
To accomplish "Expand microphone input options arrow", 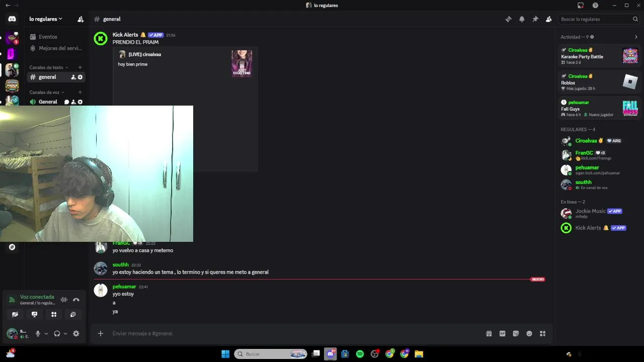I will (x=46, y=333).
